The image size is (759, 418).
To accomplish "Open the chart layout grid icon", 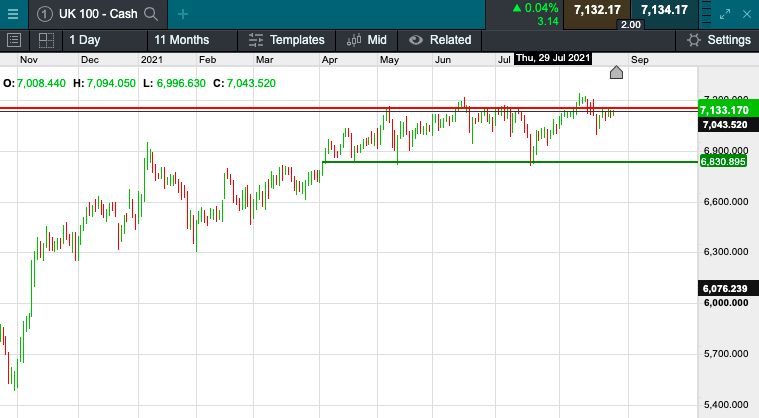I will coord(46,40).
